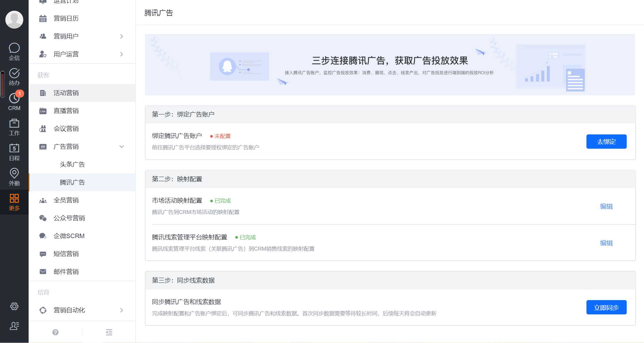The height and width of the screenshot is (343, 644).
Task: Expand the 营销自动化 submenu chevron
Action: [121, 310]
